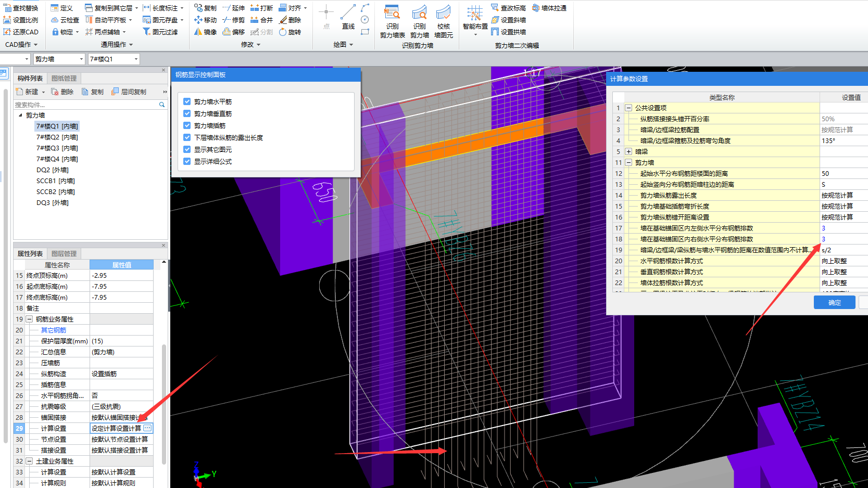Click 确定 in the 计算参数设置 dialog
868x488 pixels.
tap(834, 302)
